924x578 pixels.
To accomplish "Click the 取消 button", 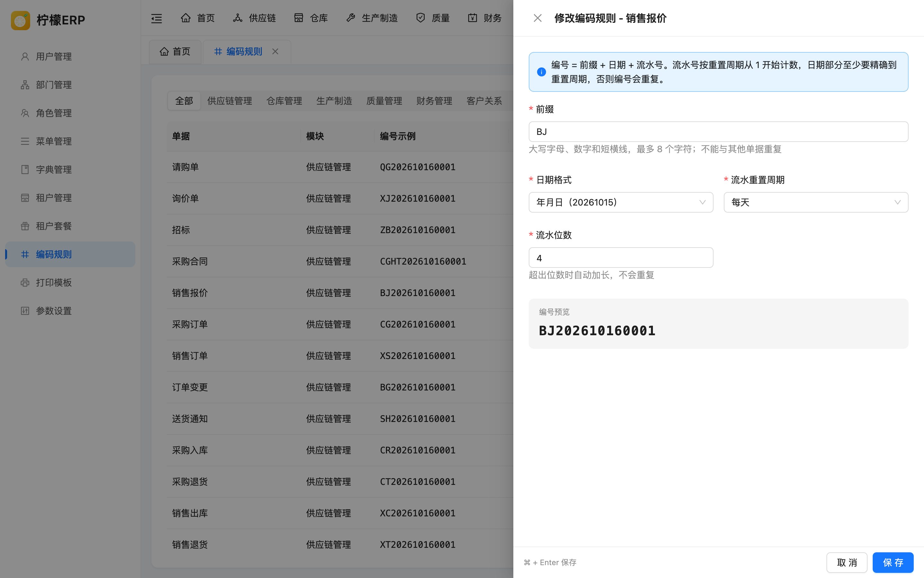I will (847, 563).
